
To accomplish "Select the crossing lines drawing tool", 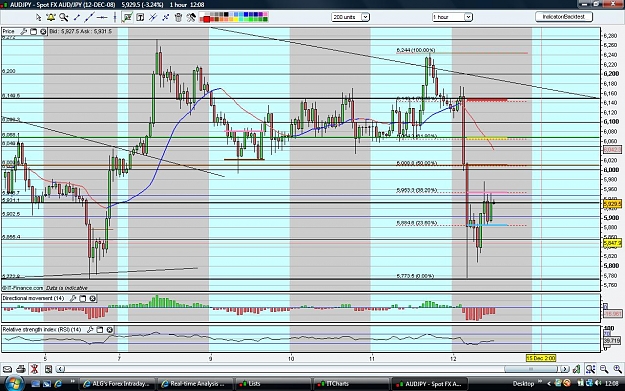I will pyautogui.click(x=153, y=17).
